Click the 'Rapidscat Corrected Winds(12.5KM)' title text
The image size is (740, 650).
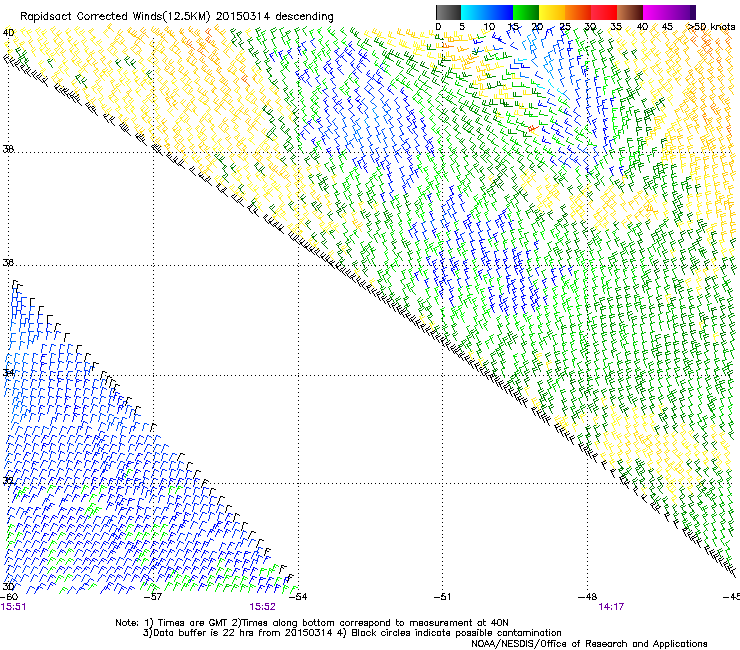click(x=115, y=17)
